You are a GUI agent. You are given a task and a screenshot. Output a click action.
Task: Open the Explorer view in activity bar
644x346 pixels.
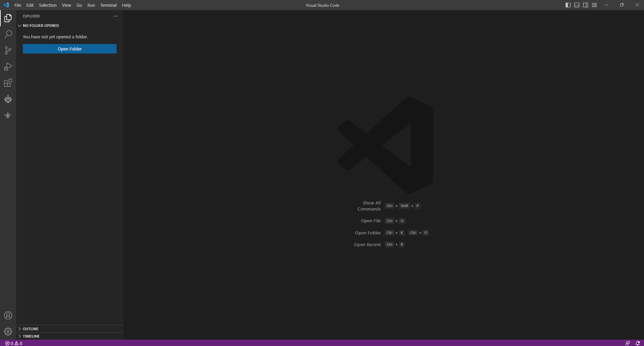[x=8, y=18]
